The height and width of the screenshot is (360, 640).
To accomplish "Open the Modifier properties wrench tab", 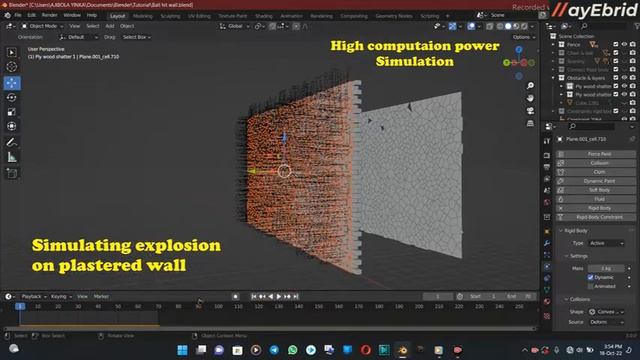I will (547, 243).
